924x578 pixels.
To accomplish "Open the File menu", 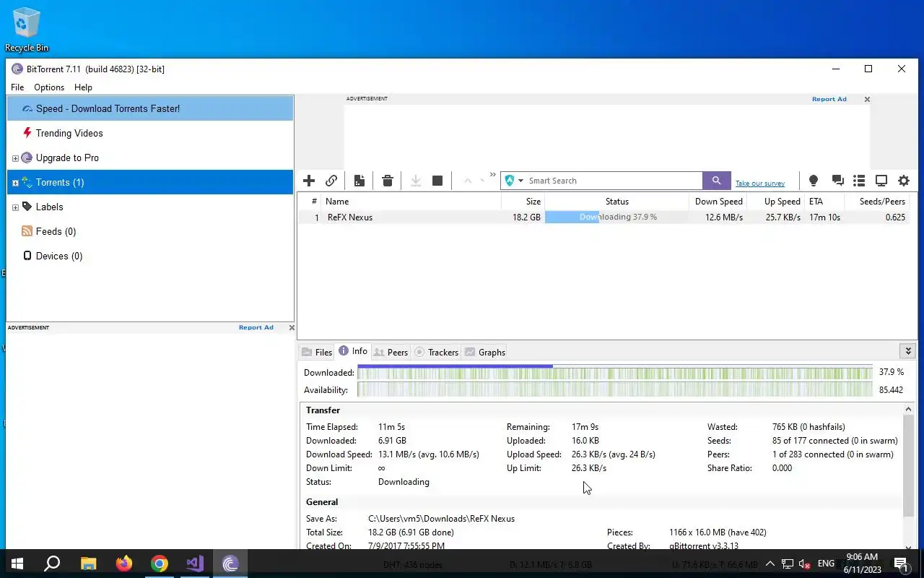I will pyautogui.click(x=17, y=87).
